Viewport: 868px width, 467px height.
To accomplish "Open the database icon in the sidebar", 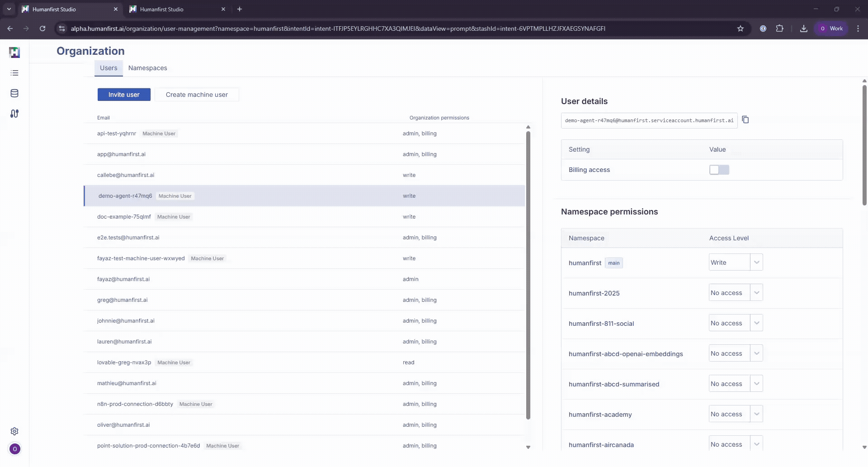I will (x=14, y=93).
